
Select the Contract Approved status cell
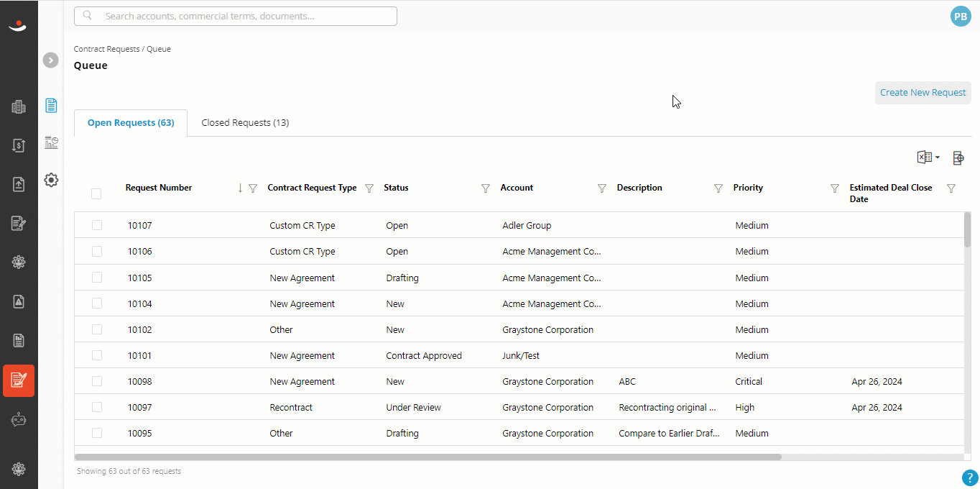pos(424,355)
